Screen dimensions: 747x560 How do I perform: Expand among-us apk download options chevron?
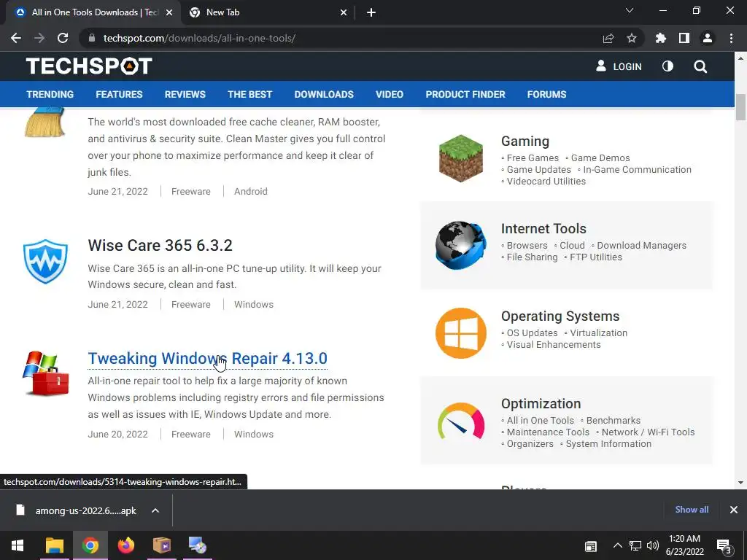point(155,510)
